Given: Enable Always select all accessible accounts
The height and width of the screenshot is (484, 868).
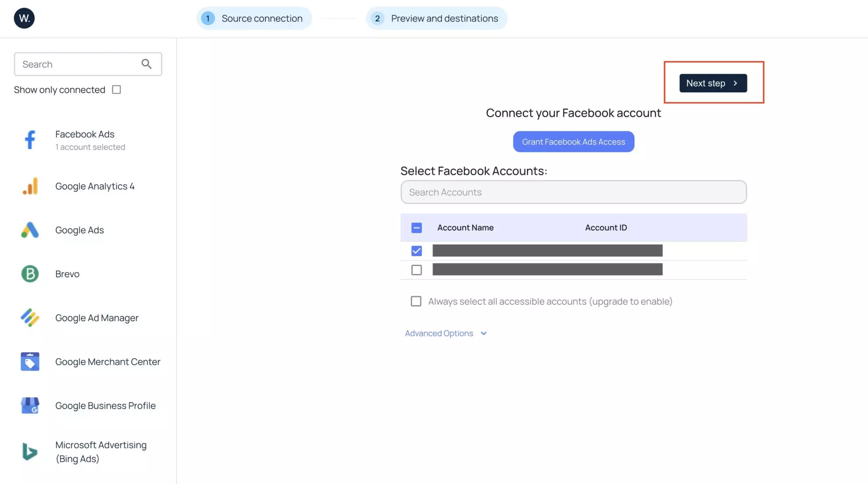Looking at the screenshot, I should (416, 301).
